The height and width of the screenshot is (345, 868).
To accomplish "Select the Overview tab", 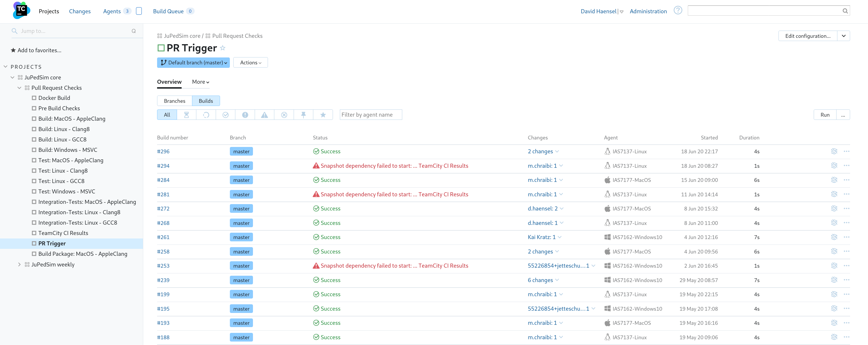I will click(x=169, y=82).
